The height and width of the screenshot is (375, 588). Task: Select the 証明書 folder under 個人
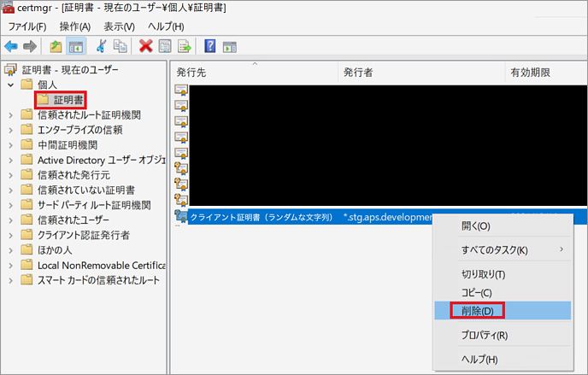61,100
